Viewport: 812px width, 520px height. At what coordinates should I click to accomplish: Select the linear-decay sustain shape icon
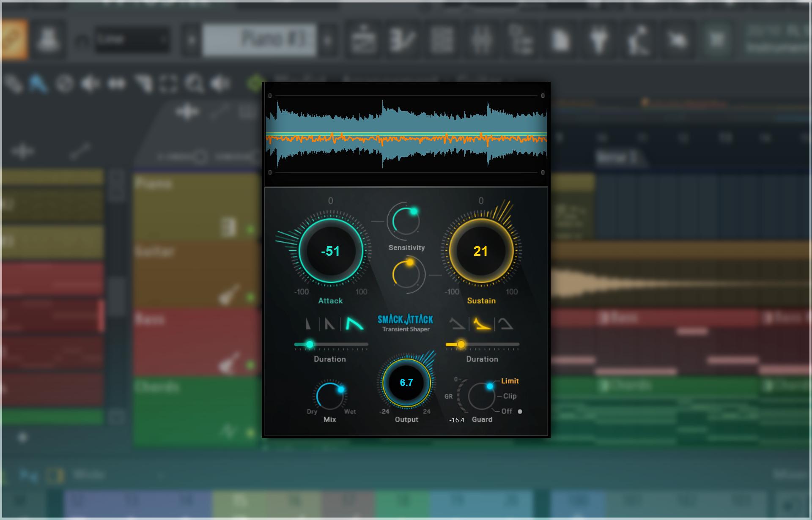click(457, 324)
